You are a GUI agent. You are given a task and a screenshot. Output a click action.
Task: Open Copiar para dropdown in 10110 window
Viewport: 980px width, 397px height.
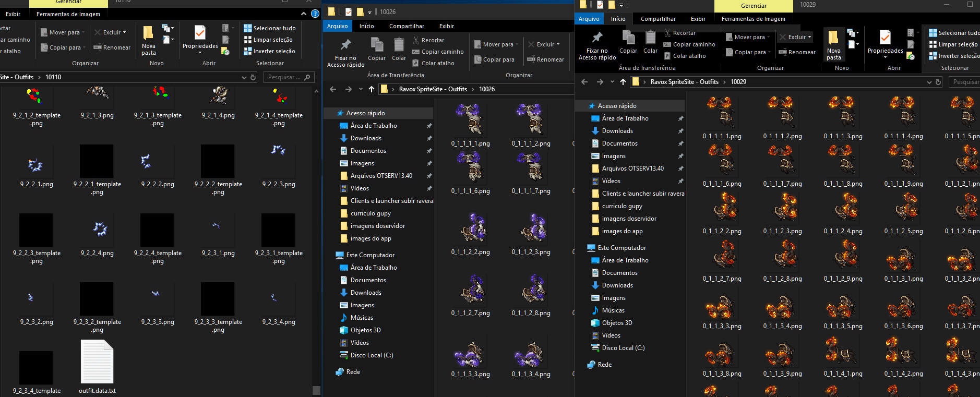pyautogui.click(x=63, y=47)
